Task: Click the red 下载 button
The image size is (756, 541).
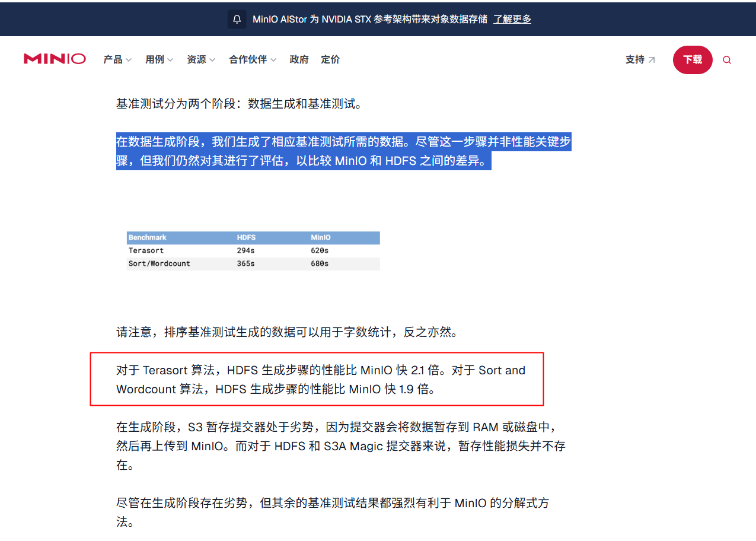Action: coord(693,60)
